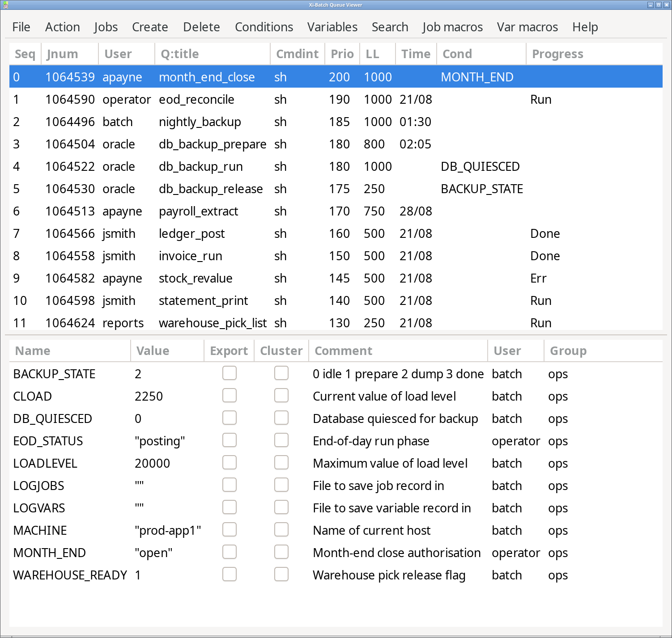Select the BACKUP_STATE variable name
The width and height of the screenshot is (672, 638).
[x=54, y=374]
